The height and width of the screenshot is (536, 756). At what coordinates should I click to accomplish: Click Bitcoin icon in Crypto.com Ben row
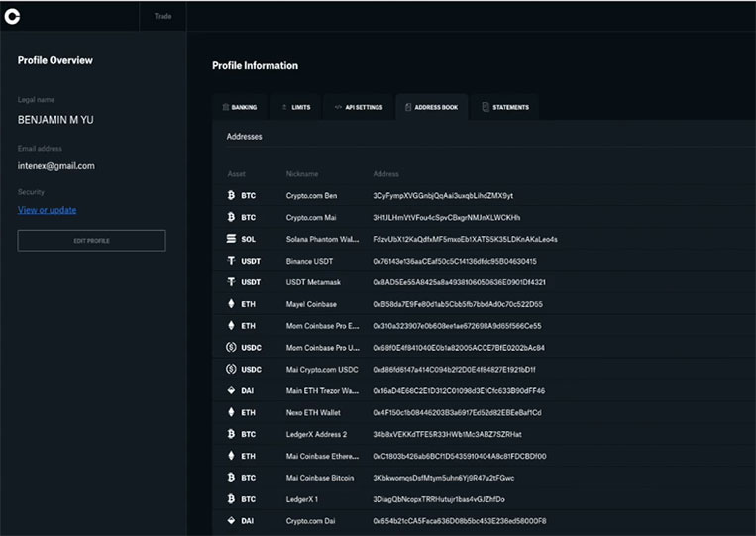point(231,195)
